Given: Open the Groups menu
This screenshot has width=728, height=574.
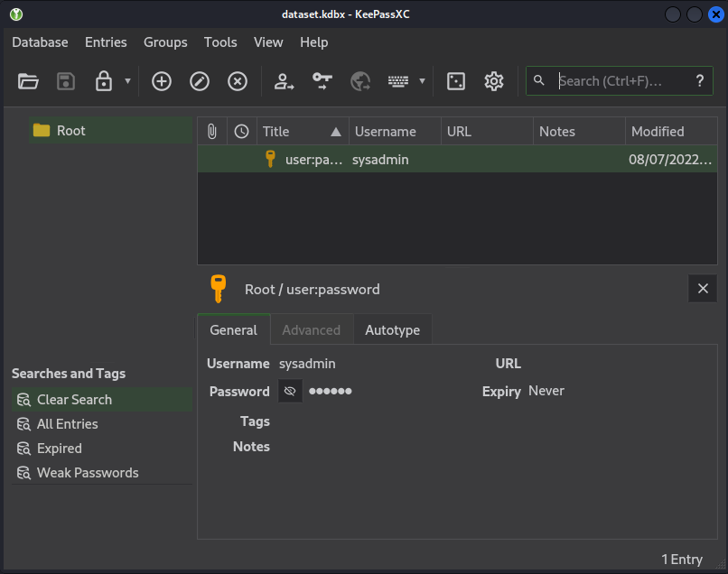Looking at the screenshot, I should tap(165, 42).
